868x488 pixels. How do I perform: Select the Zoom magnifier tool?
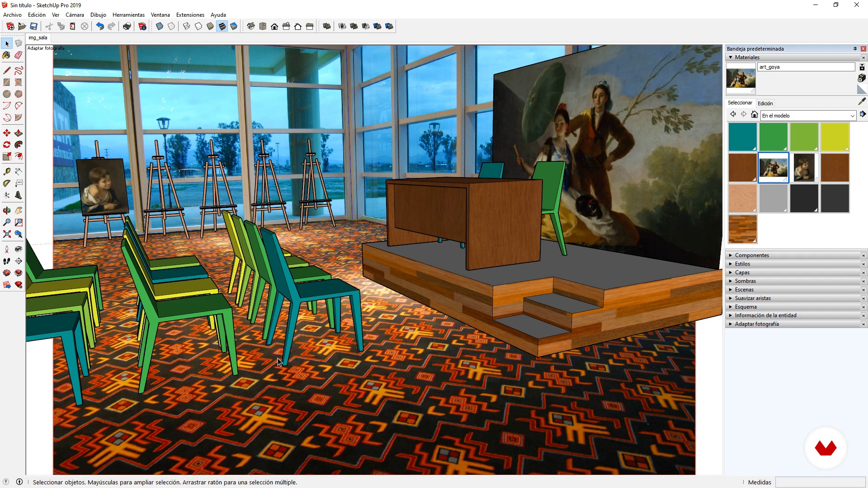coord(6,222)
